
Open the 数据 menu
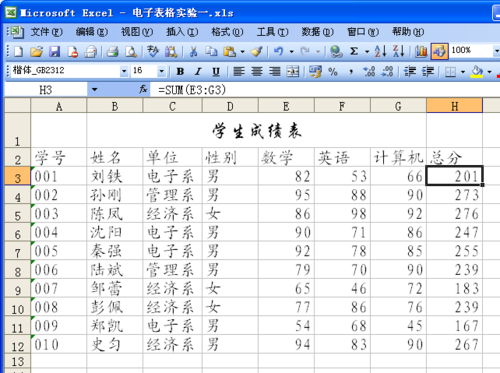point(317,32)
